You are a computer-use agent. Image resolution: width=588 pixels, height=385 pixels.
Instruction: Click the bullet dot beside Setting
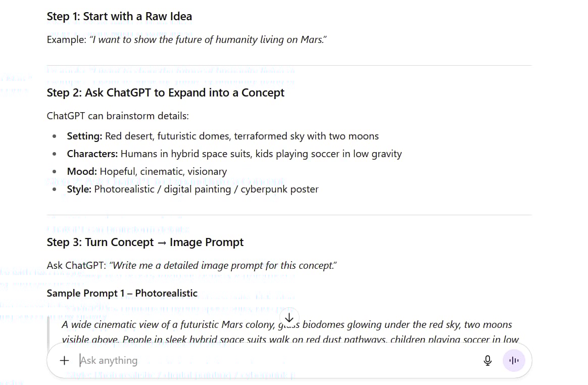[x=55, y=136]
